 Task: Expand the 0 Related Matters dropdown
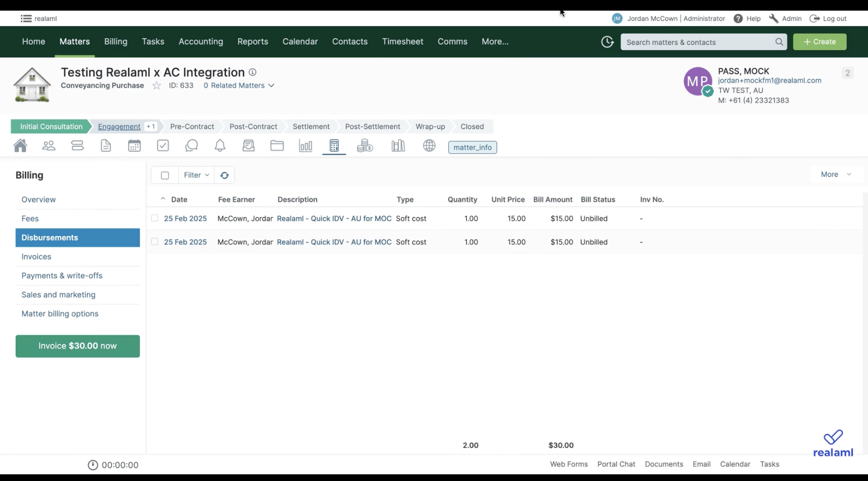239,86
